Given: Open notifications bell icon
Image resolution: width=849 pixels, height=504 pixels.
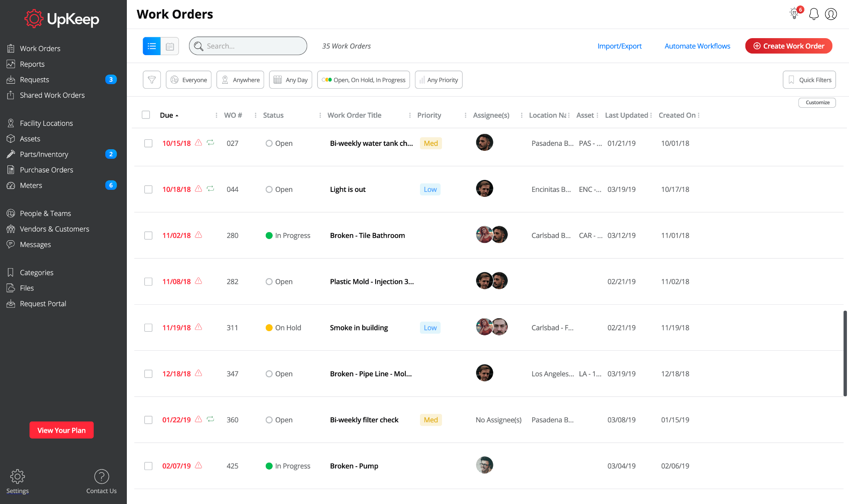Looking at the screenshot, I should click(813, 14).
